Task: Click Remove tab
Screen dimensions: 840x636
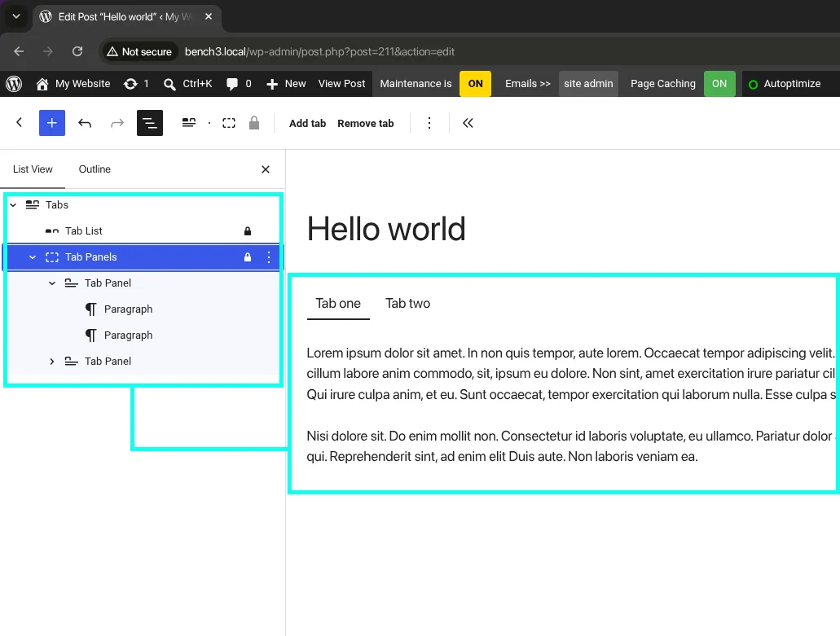Action: 365,123
